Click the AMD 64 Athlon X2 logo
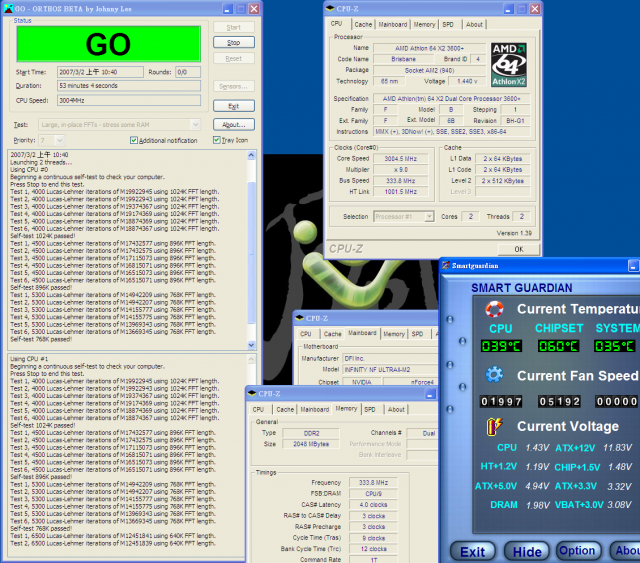This screenshot has width=640, height=563. pyautogui.click(x=509, y=65)
